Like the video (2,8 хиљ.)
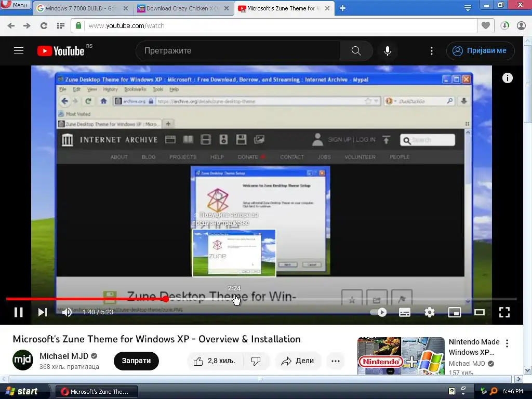This screenshot has width=532, height=399. [214, 361]
